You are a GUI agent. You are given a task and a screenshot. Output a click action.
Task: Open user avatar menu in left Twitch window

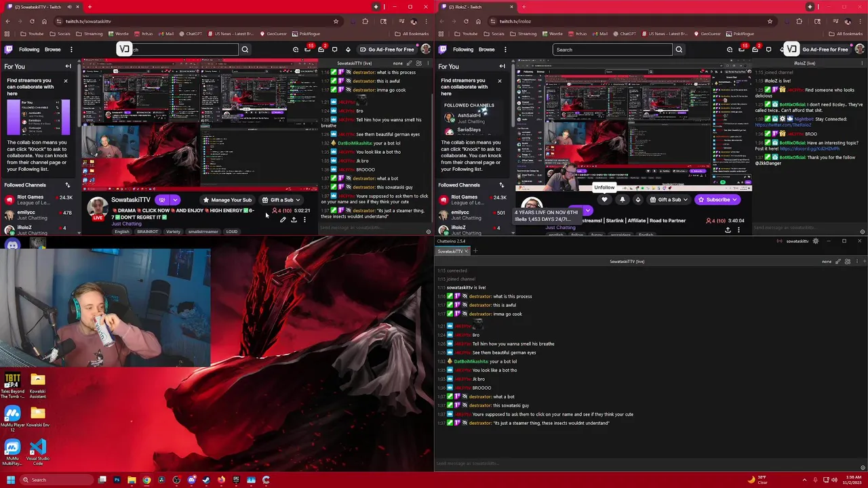point(425,49)
